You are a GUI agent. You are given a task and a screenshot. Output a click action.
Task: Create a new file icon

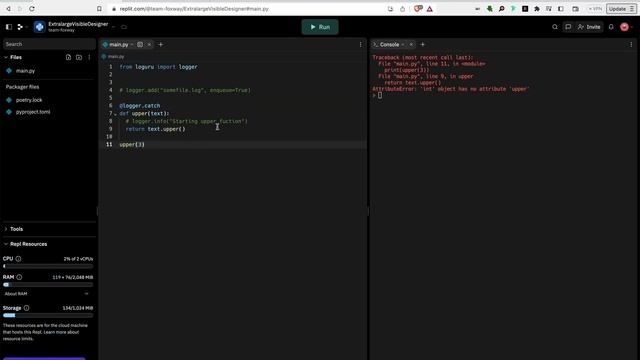(x=68, y=57)
